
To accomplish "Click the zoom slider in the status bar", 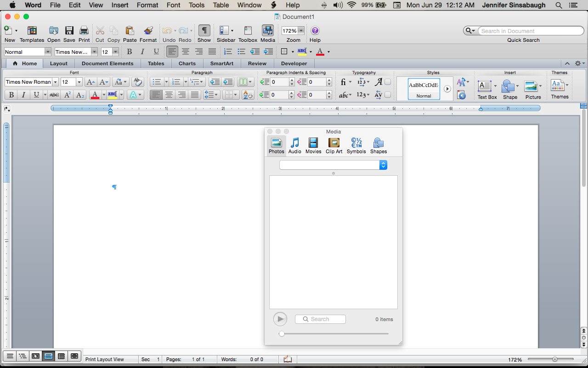I will (x=550, y=359).
